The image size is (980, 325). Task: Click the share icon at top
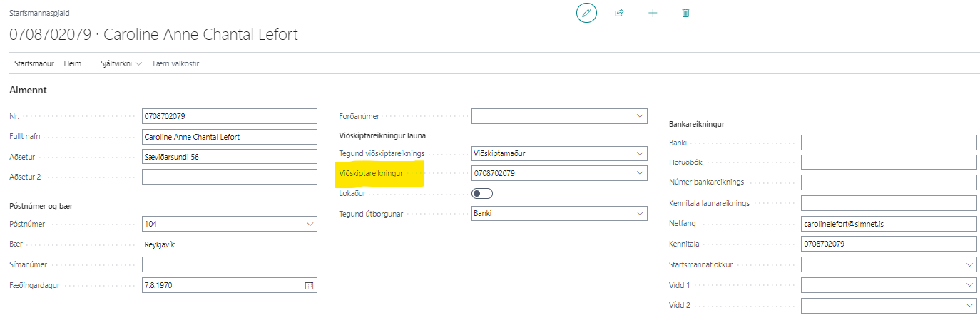coord(619,13)
